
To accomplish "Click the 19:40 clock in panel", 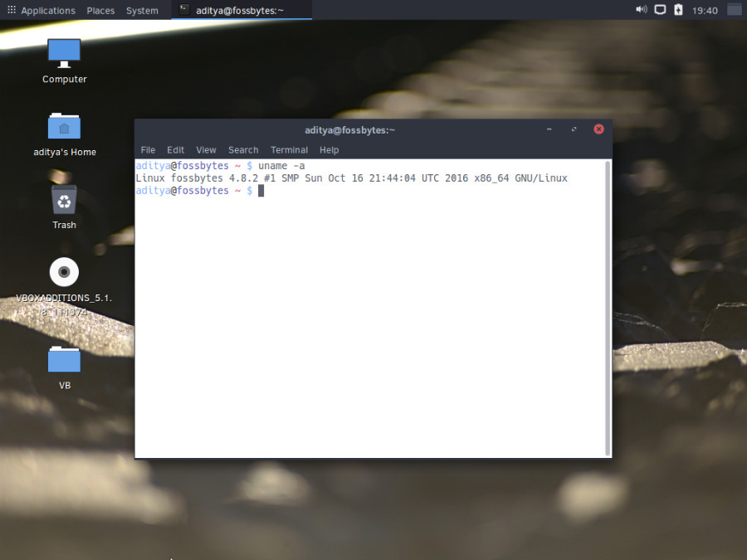I will pyautogui.click(x=705, y=11).
